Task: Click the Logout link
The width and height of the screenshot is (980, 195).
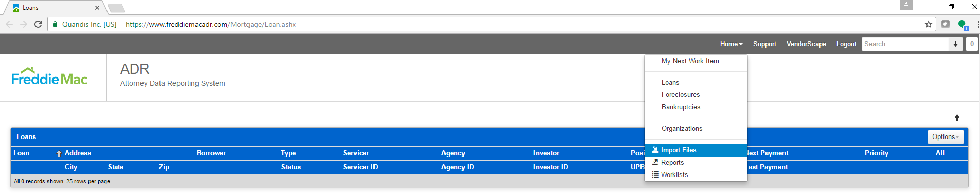Action: click(x=846, y=44)
